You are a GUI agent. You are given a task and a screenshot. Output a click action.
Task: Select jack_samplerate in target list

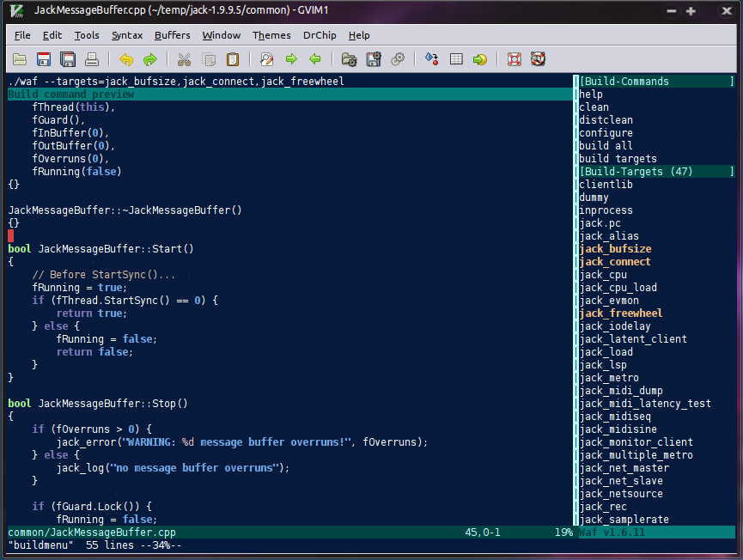point(624,520)
